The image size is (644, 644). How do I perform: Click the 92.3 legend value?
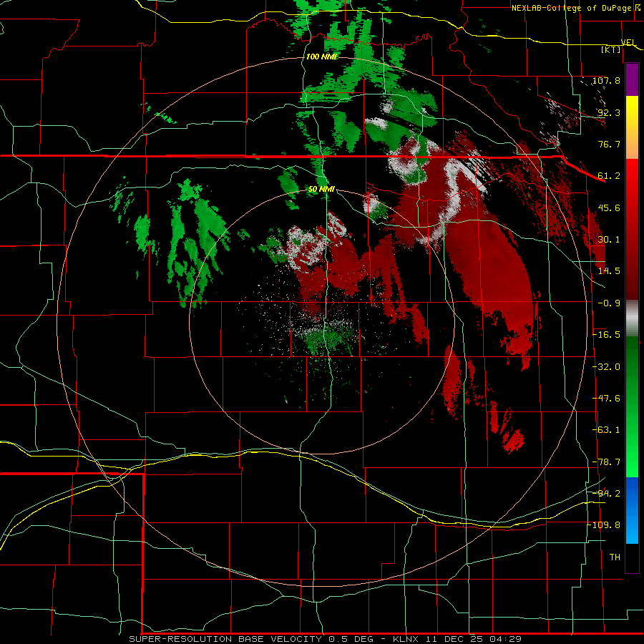pyautogui.click(x=609, y=112)
